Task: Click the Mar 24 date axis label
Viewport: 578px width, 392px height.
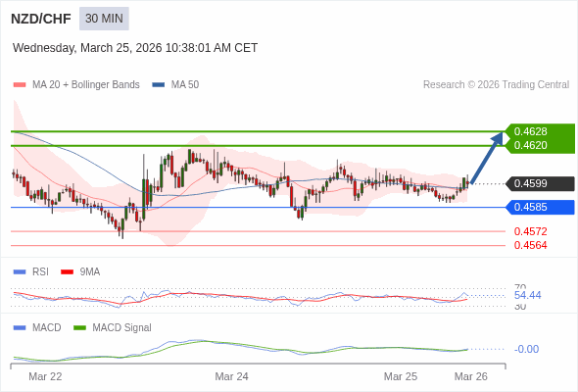Action: (x=231, y=376)
